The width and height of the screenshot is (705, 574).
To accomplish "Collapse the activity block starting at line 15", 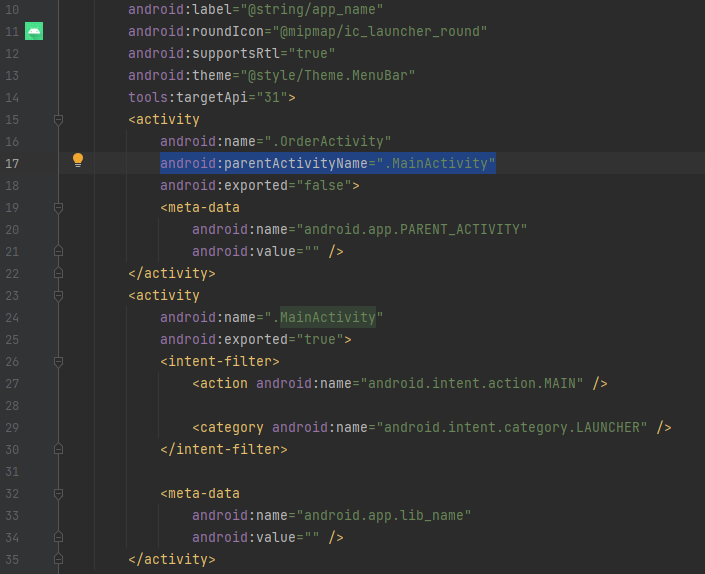I will tap(58, 120).
